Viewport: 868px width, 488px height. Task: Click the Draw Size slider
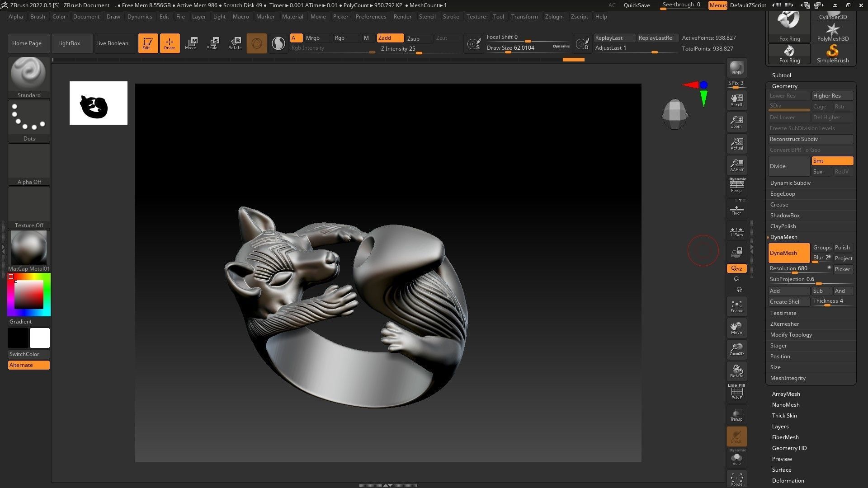(528, 48)
